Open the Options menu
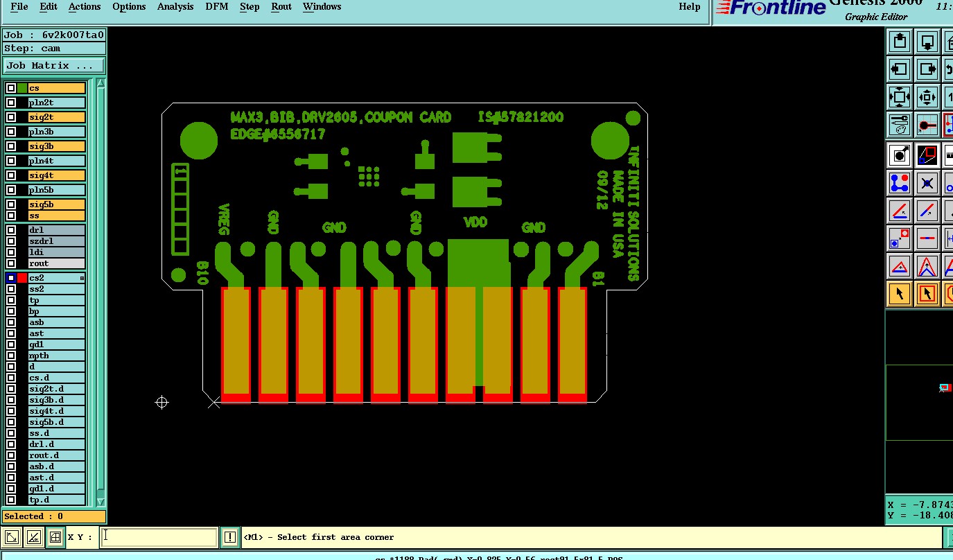 [x=129, y=7]
